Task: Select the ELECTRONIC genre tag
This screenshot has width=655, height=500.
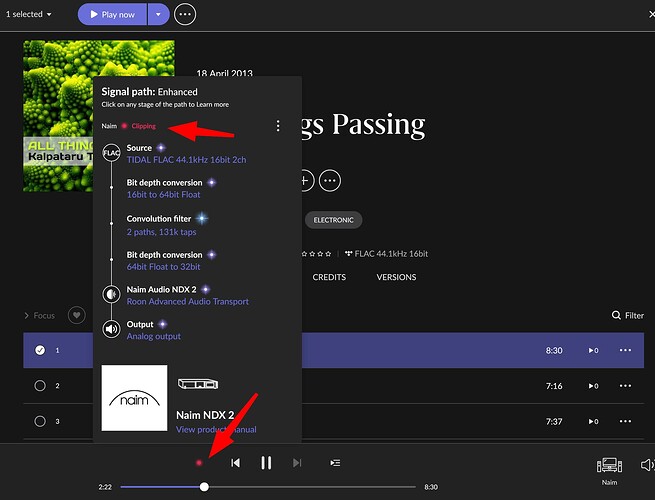Action: (333, 220)
